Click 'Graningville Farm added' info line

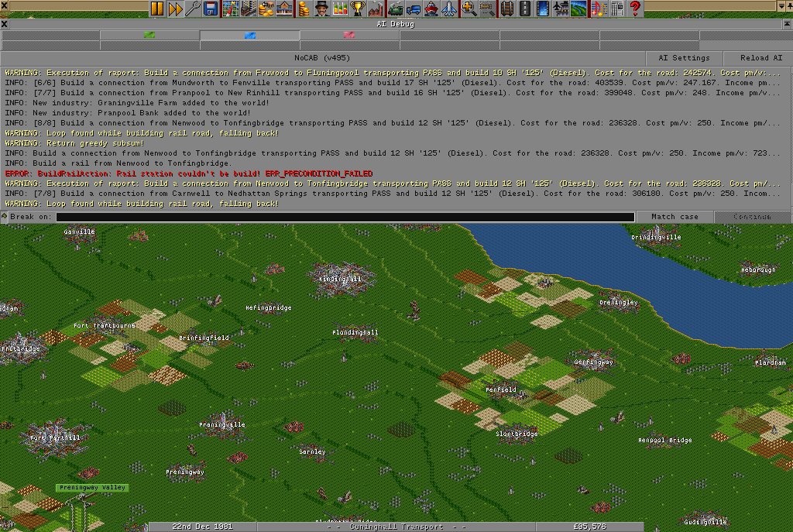(x=136, y=103)
